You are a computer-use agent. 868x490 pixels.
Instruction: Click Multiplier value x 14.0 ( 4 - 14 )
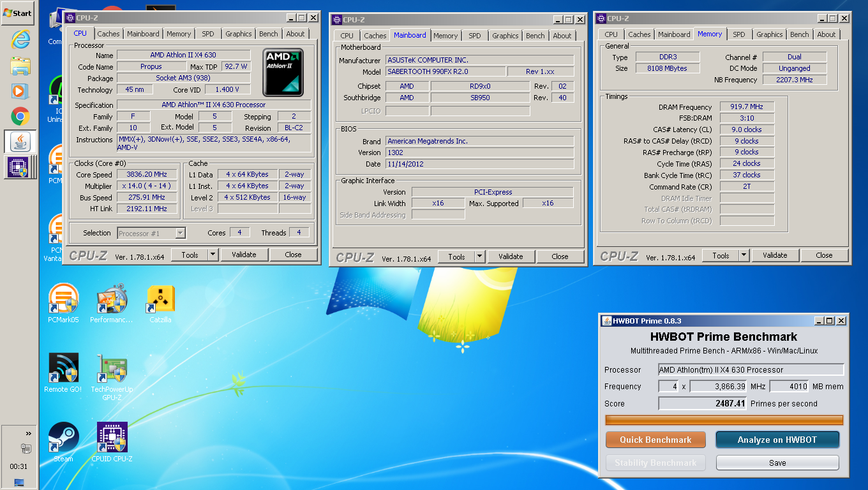147,186
